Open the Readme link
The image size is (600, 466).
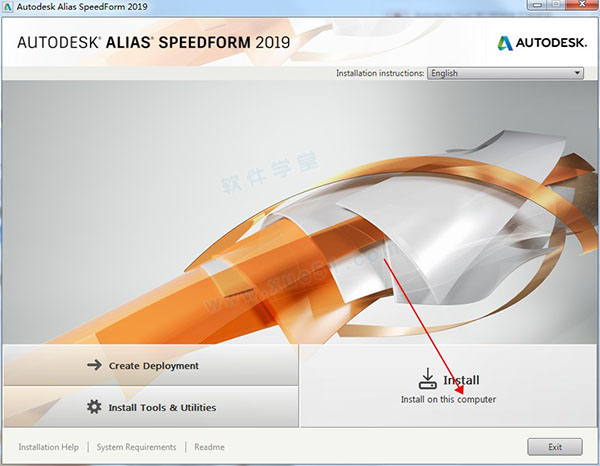[x=209, y=447]
